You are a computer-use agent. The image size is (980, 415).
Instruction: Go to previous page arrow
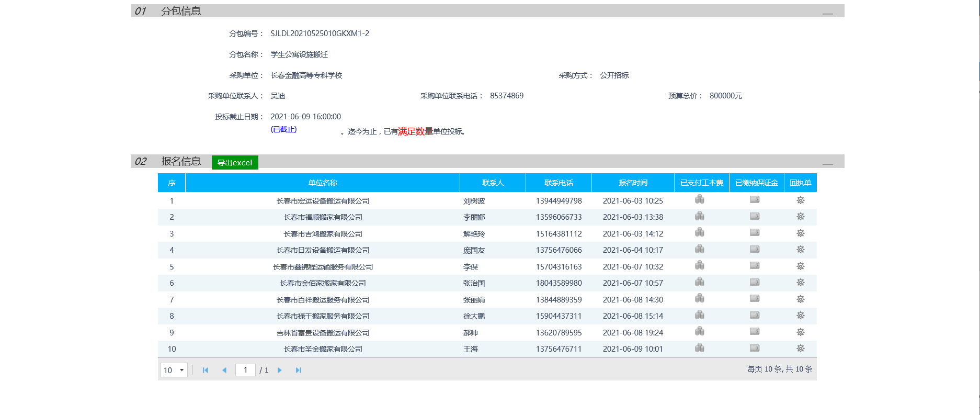224,370
